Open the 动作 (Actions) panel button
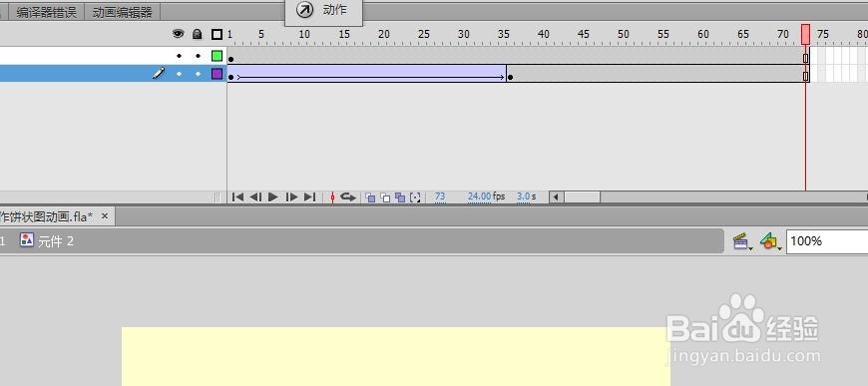The height and width of the screenshot is (386, 868). point(323,11)
